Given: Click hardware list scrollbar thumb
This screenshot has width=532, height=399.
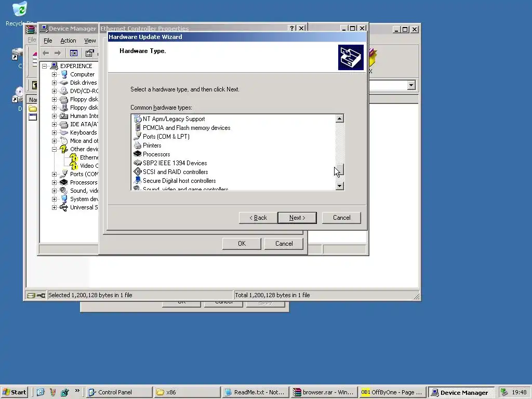Looking at the screenshot, I should (340, 169).
